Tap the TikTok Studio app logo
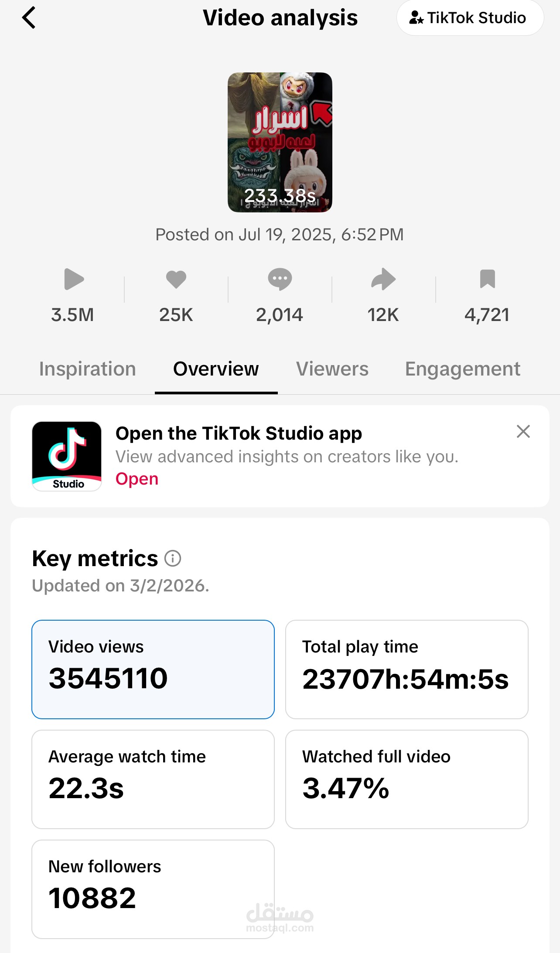Viewport: 560px width, 953px height. pyautogui.click(x=67, y=456)
